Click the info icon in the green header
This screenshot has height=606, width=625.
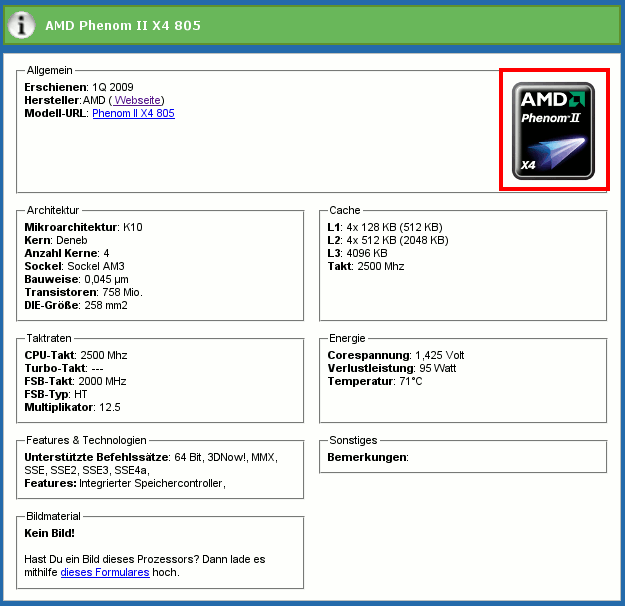tap(23, 25)
